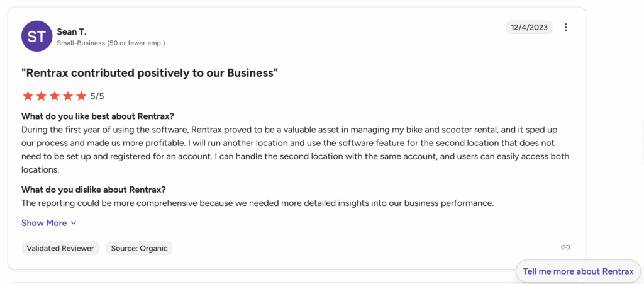Click the ST profile avatar
This screenshot has width=644, height=284.
coord(37,36)
